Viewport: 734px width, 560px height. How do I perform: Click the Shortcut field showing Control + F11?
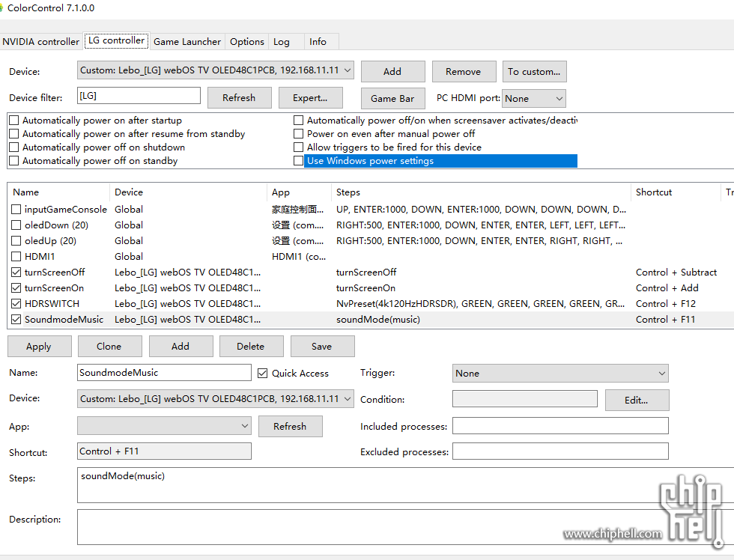pyautogui.click(x=164, y=451)
